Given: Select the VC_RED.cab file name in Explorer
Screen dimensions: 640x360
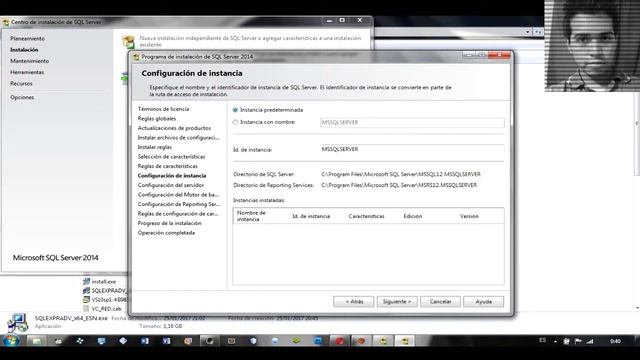Looking at the screenshot, I should (107, 309).
